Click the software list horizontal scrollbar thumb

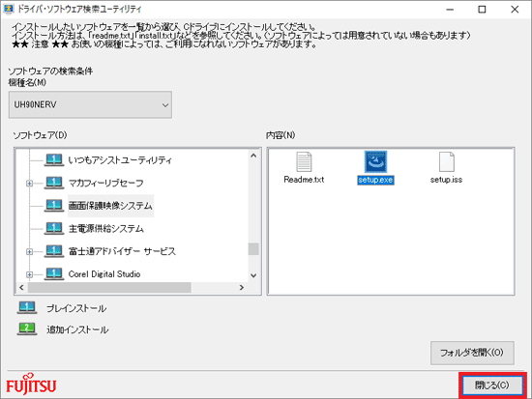click(109, 288)
